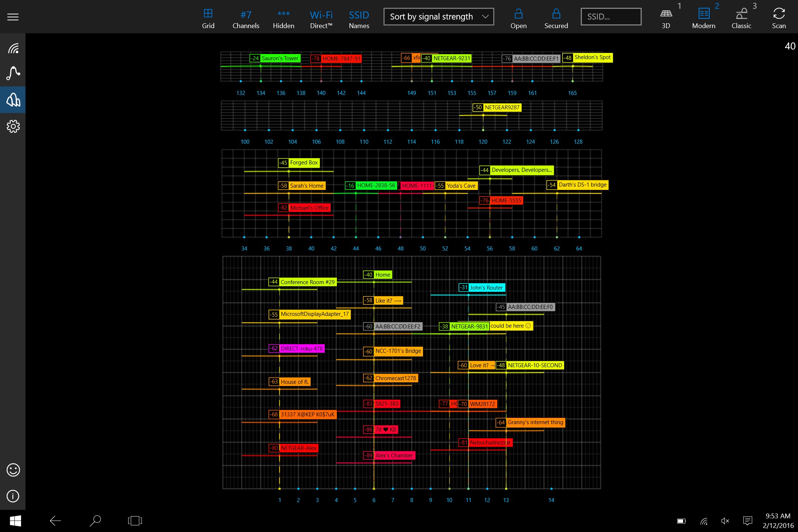The height and width of the screenshot is (532, 798).
Task: Expand the Sort by signal strength dropdown
Action: 439,17
